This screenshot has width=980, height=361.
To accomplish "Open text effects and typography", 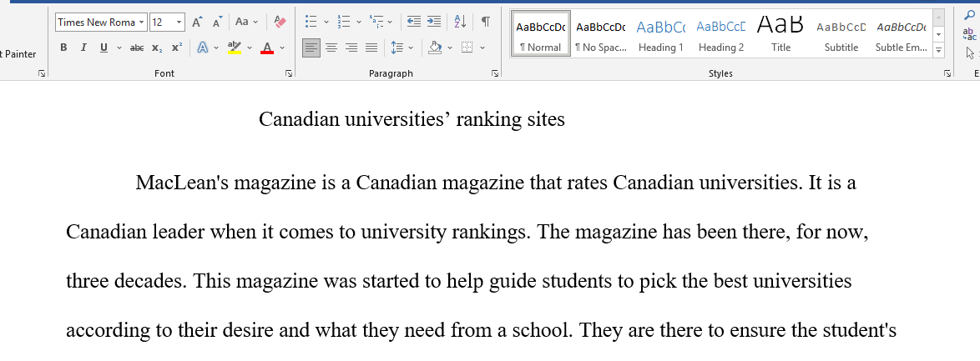I will pos(203,48).
